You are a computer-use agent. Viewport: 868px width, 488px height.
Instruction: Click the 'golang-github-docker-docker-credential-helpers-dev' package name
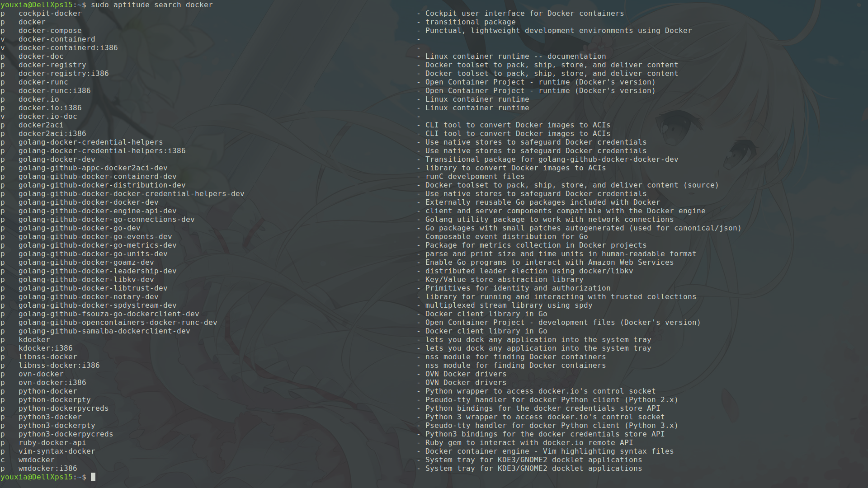[132, 193]
